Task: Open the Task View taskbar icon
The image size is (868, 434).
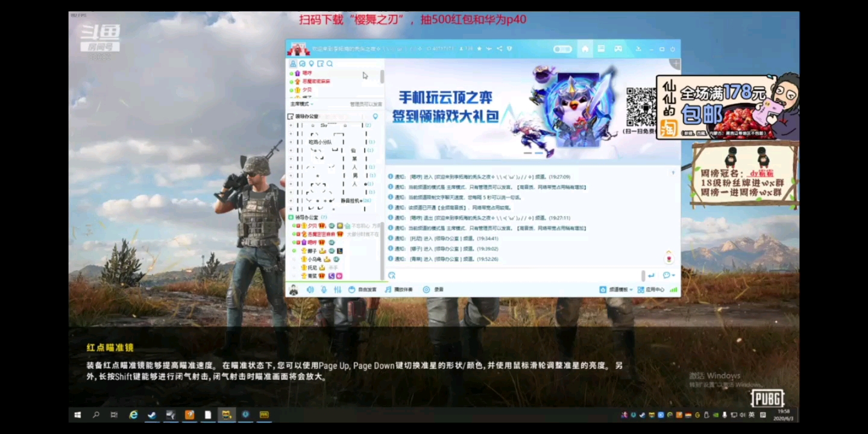Action: tap(114, 415)
